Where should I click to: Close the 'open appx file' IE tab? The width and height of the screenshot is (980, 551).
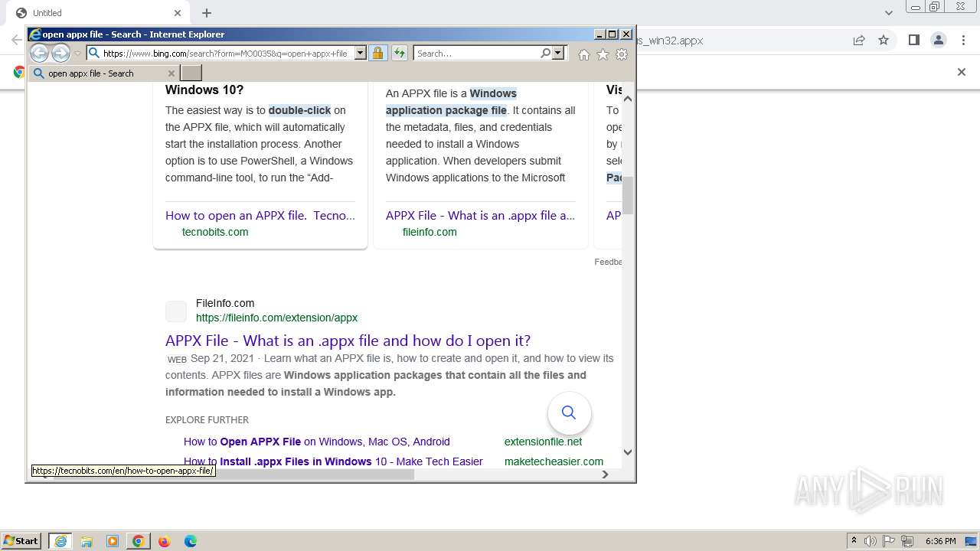pos(171,73)
